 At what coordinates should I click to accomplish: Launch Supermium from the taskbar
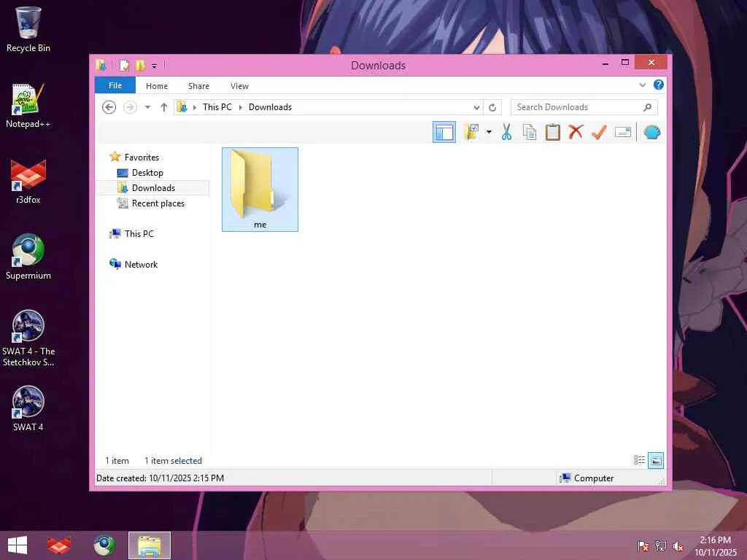coord(104,545)
